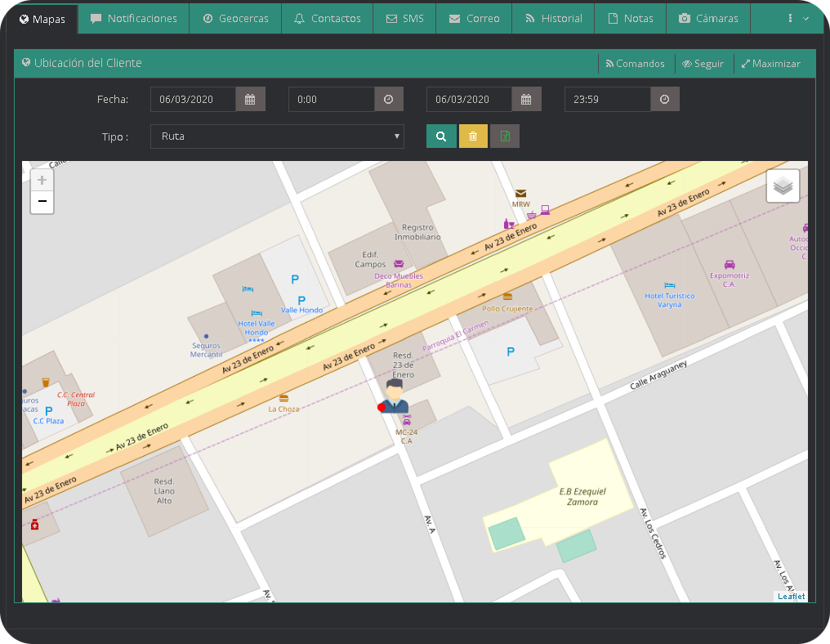Click the Leaflet attribution link
Image resolution: width=830 pixels, height=644 pixels.
[791, 597]
